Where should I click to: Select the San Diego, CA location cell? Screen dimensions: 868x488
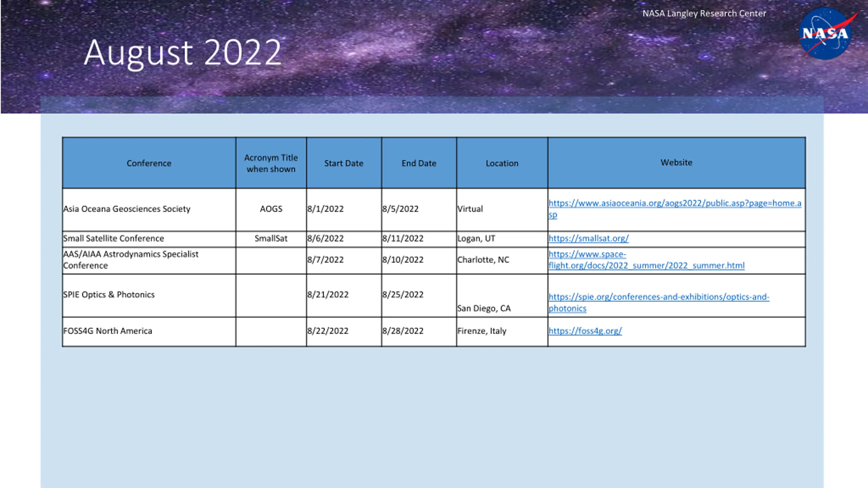(502, 296)
